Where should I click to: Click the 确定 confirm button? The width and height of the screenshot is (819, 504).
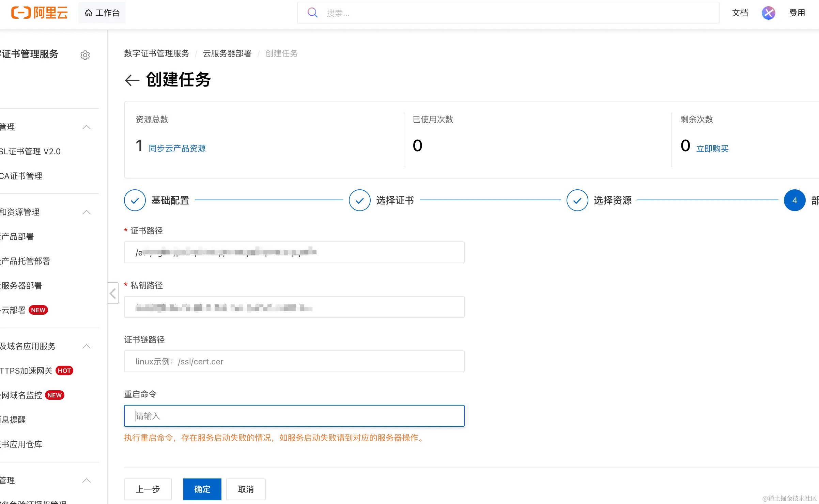click(202, 489)
